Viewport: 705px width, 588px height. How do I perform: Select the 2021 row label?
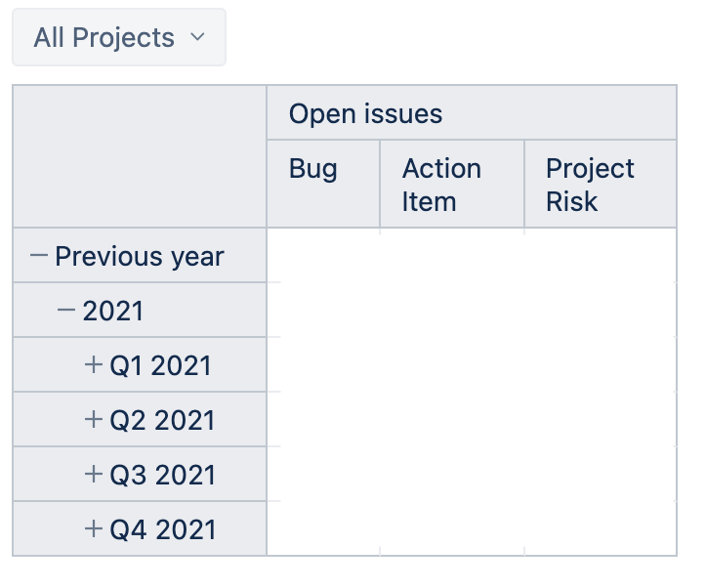(x=113, y=312)
